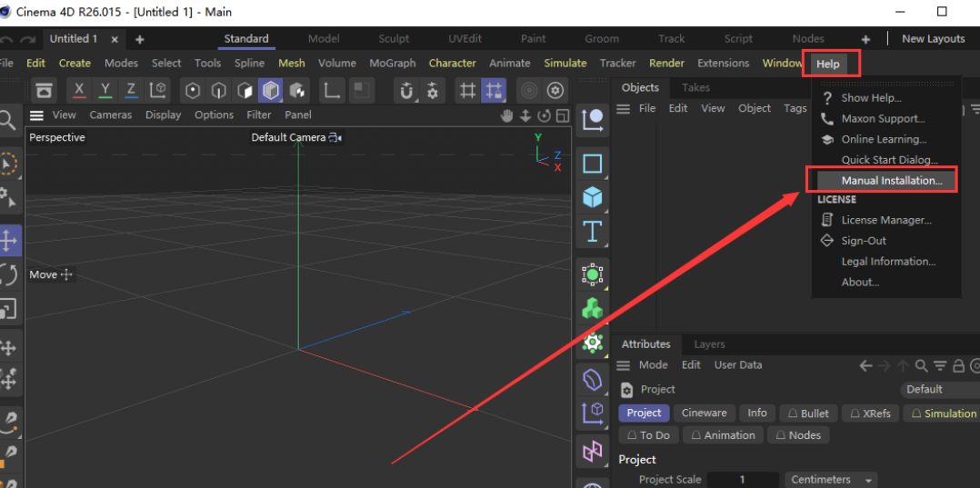The height and width of the screenshot is (488, 980).
Task: Open the Info project tab button
Action: coord(757,413)
